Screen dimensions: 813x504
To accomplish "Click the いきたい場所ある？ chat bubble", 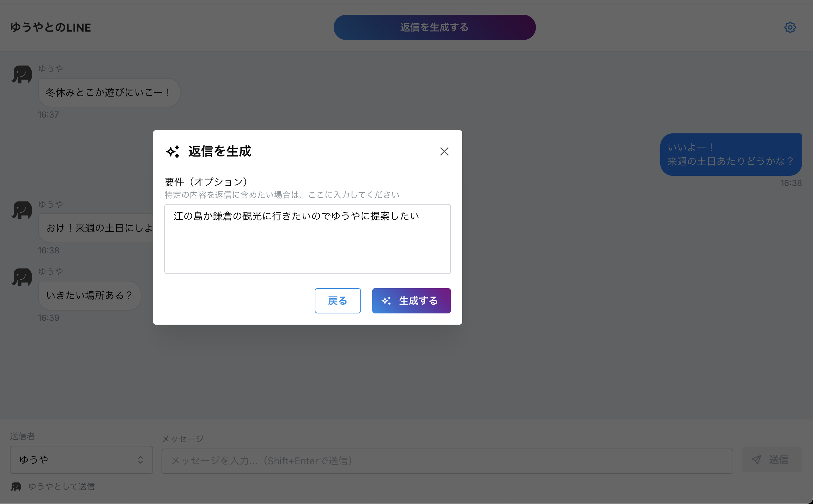I will pos(89,295).
